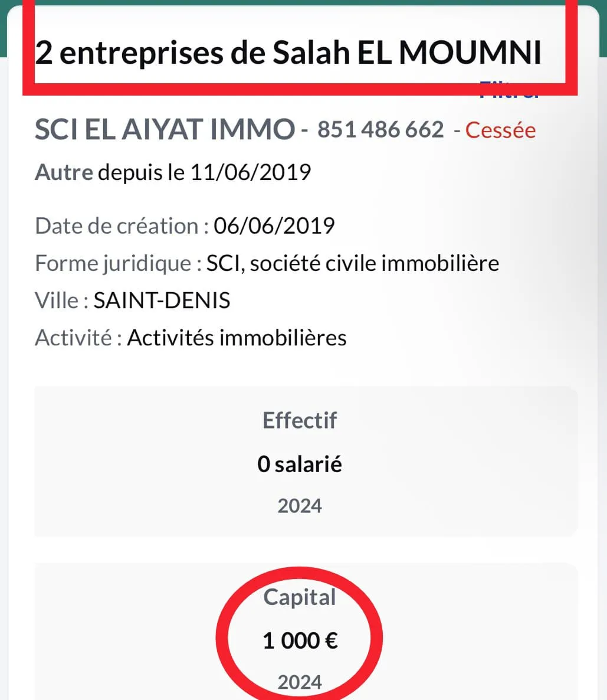The height and width of the screenshot is (700, 607).
Task: Click the 'Activités immobilières' activity value
Action: click(237, 338)
